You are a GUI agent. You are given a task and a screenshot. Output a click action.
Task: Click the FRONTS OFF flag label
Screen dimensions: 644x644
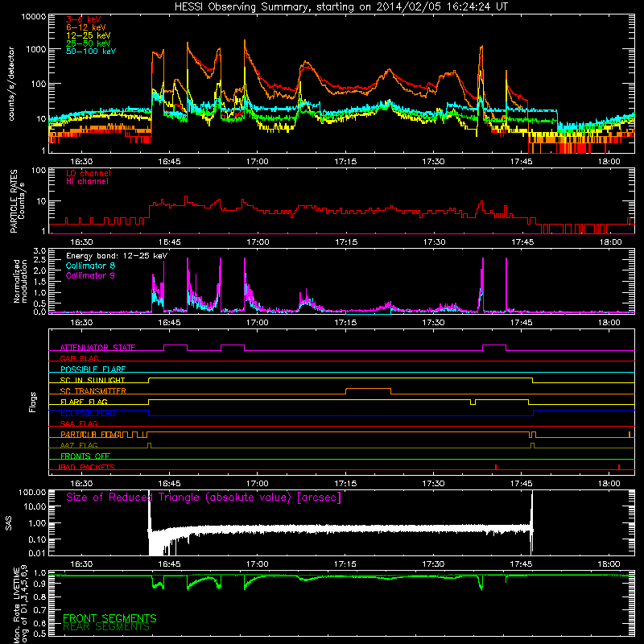[85, 456]
